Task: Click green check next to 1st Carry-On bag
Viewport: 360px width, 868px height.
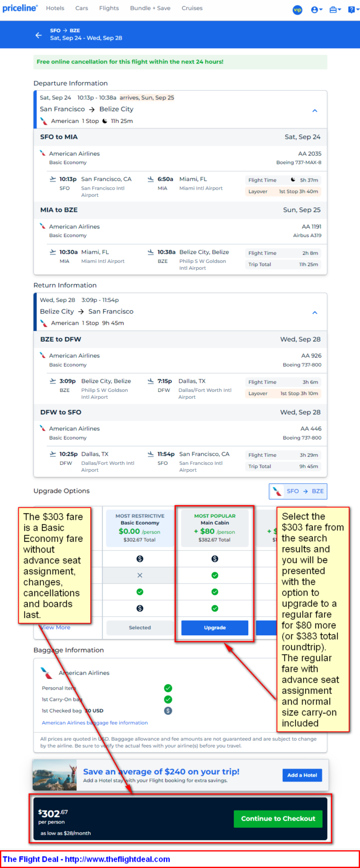Action: 168,699
